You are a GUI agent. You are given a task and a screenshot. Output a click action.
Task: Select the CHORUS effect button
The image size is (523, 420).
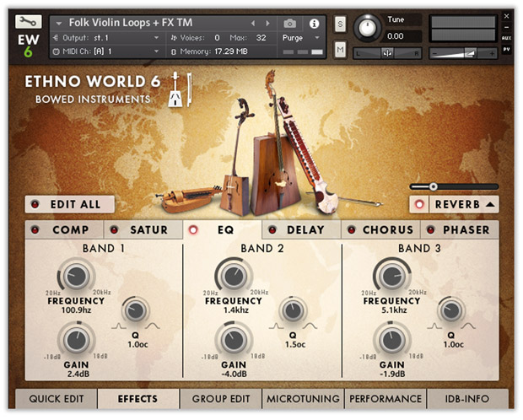pyautogui.click(x=387, y=229)
